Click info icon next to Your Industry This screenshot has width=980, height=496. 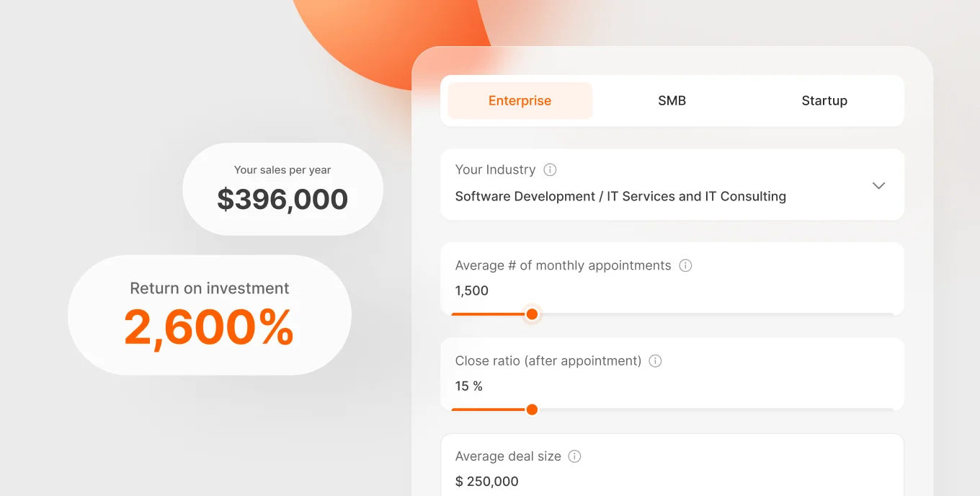tap(550, 170)
